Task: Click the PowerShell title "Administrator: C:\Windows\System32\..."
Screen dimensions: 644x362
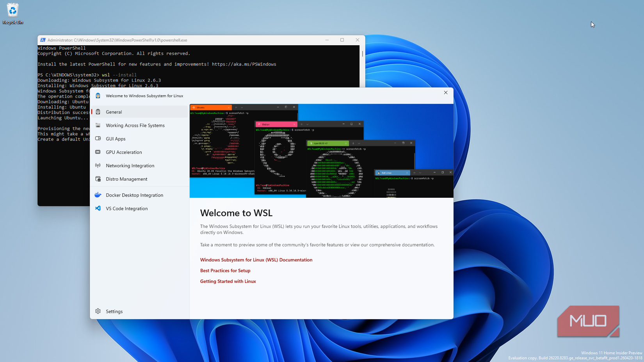Action: pos(117,40)
